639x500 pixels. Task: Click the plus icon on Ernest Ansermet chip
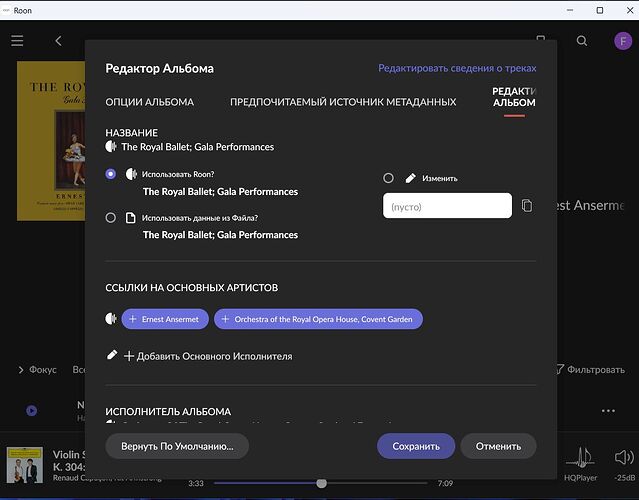click(132, 319)
